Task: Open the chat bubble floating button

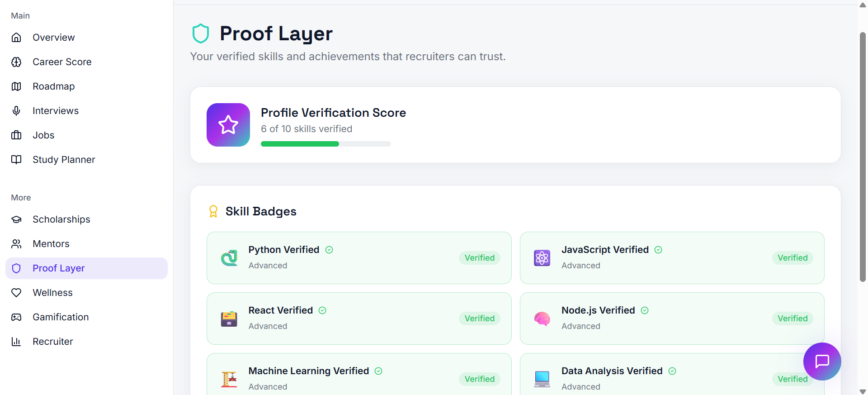Action: coord(822,362)
